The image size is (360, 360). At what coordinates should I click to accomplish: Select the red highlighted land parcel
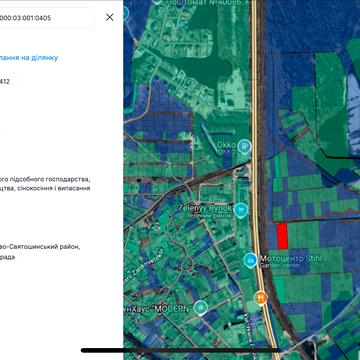tap(283, 236)
